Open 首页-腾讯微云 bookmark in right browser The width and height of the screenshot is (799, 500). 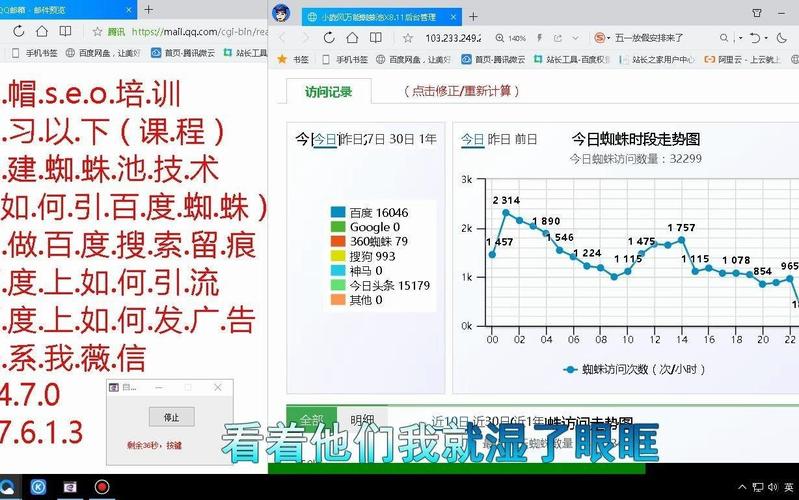point(493,59)
